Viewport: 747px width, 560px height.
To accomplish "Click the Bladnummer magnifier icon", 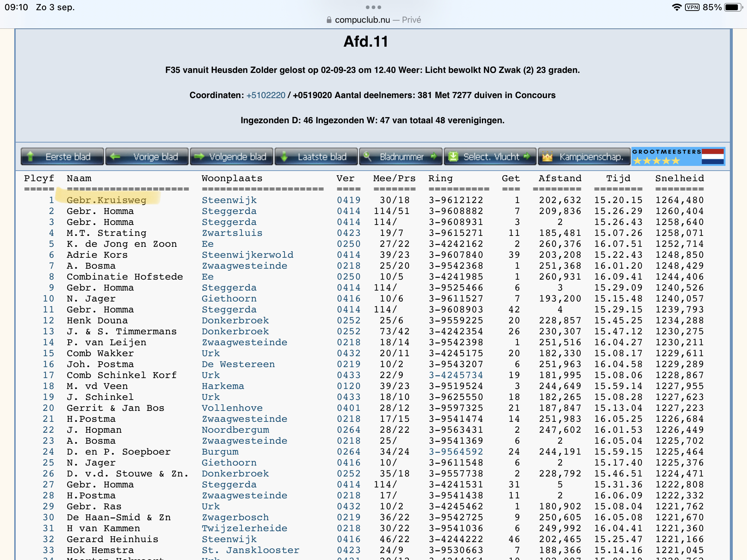I will point(367,157).
